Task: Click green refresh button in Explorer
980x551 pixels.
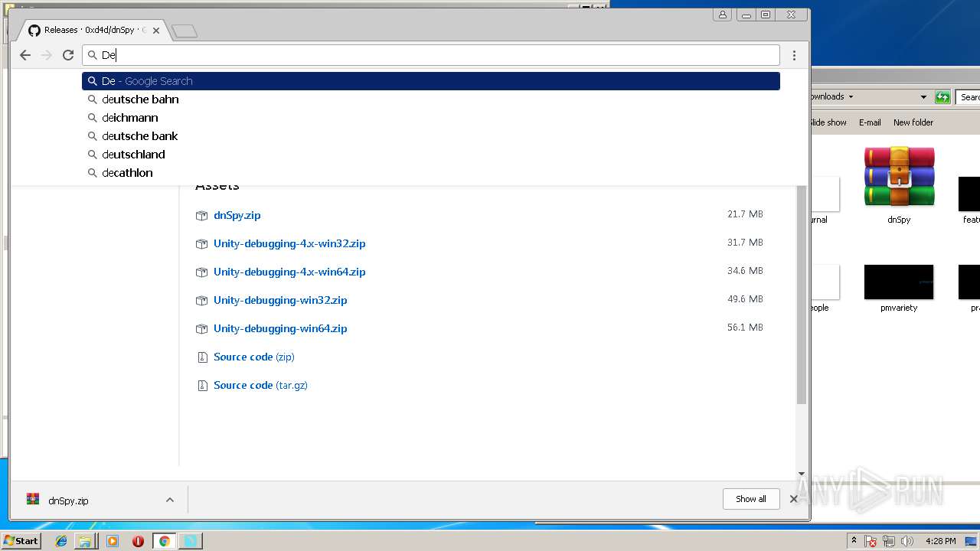Action: [x=943, y=97]
